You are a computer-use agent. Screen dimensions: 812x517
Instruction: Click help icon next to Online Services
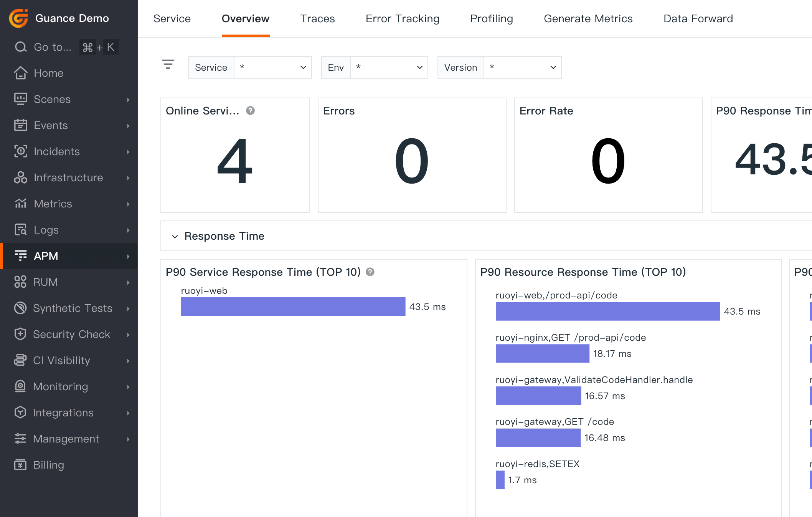pyautogui.click(x=250, y=111)
